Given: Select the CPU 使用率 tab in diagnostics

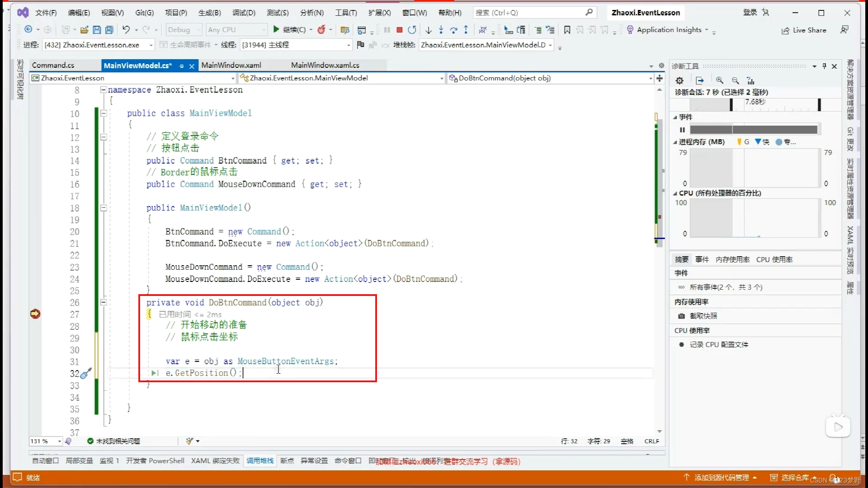Looking at the screenshot, I should tap(774, 259).
